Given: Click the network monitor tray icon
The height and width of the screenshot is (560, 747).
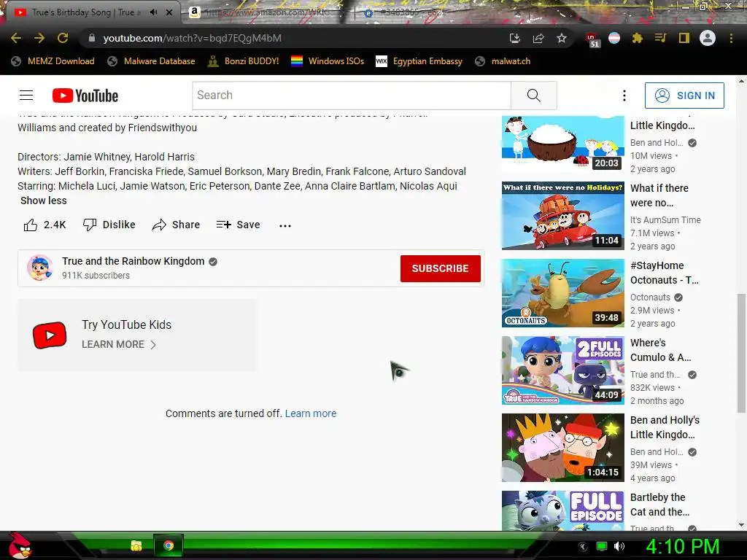Looking at the screenshot, I should pos(602,546).
